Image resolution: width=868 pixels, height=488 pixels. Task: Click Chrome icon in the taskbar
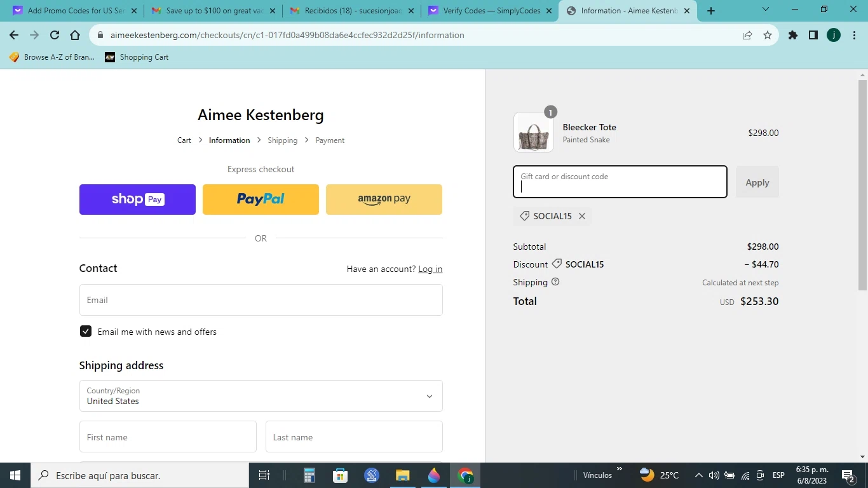[466, 475]
